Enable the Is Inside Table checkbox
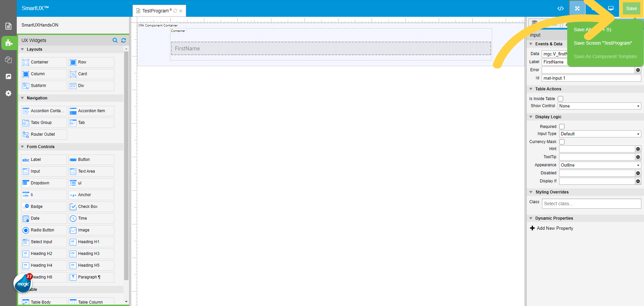Screen dimensions: 644x306 pos(560,99)
